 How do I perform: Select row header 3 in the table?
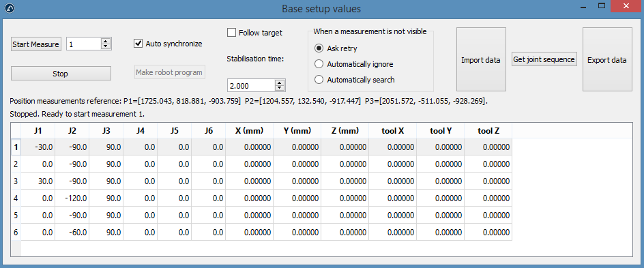pyautogui.click(x=16, y=181)
